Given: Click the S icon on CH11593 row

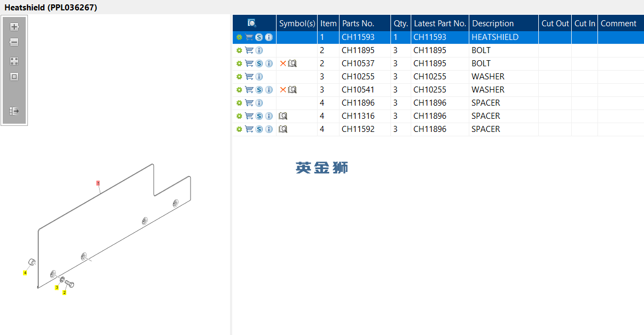Looking at the screenshot, I should pyautogui.click(x=258, y=37).
